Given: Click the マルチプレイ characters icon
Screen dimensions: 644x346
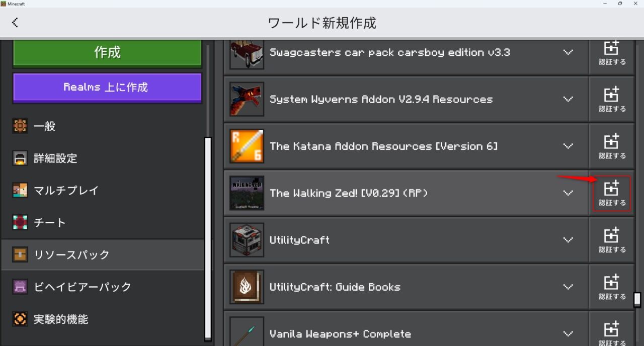Looking at the screenshot, I should coord(20,191).
